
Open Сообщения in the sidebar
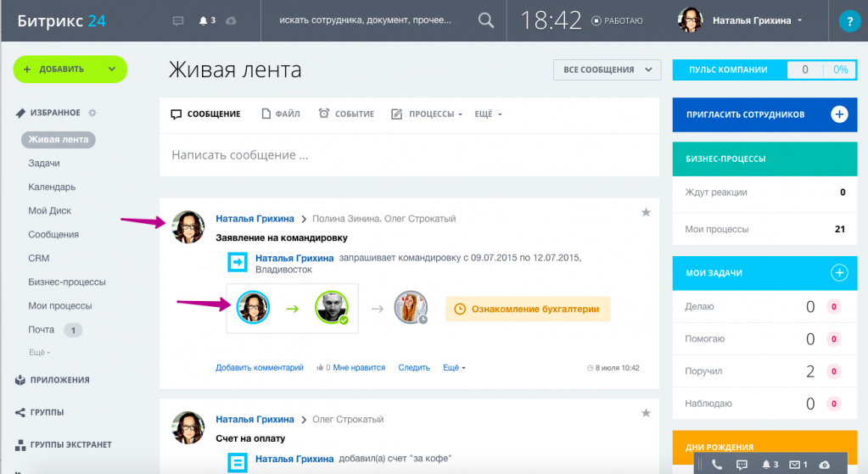[x=53, y=235]
